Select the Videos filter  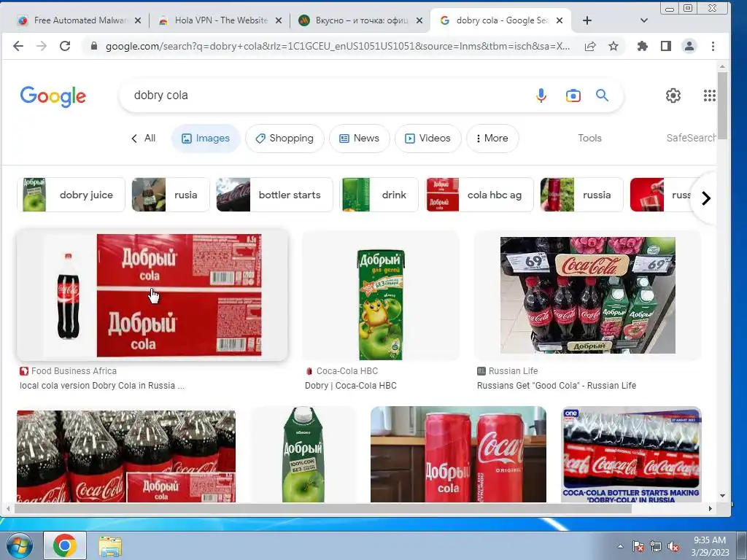(427, 138)
